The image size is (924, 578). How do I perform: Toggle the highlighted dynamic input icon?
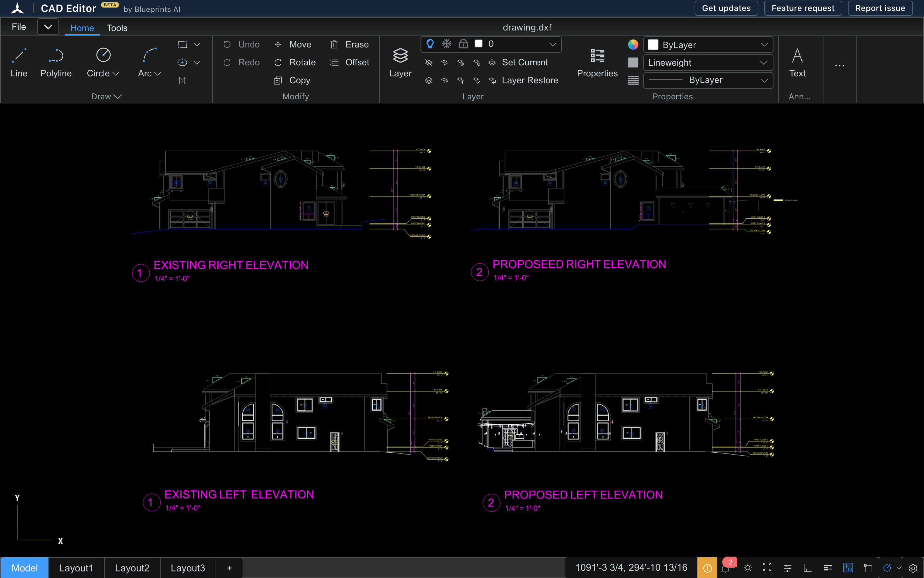848,568
